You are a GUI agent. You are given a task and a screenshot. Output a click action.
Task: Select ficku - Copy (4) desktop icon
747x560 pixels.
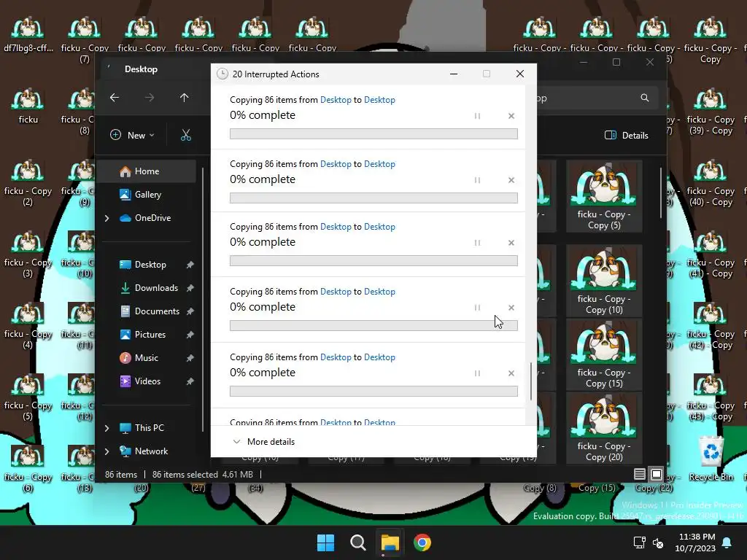(28, 326)
